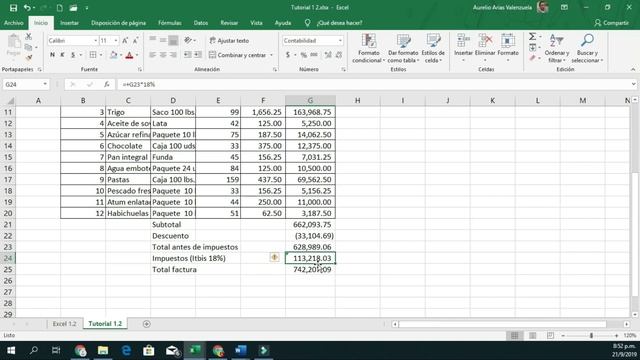Image resolution: width=640 pixels, height=360 pixels.
Task: Open the Windows Start menu
Action: (11, 351)
